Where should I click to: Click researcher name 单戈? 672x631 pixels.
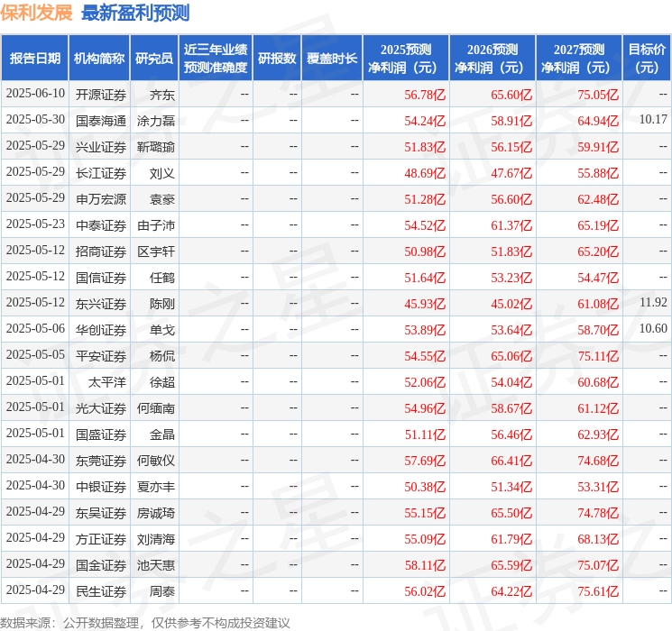point(162,330)
